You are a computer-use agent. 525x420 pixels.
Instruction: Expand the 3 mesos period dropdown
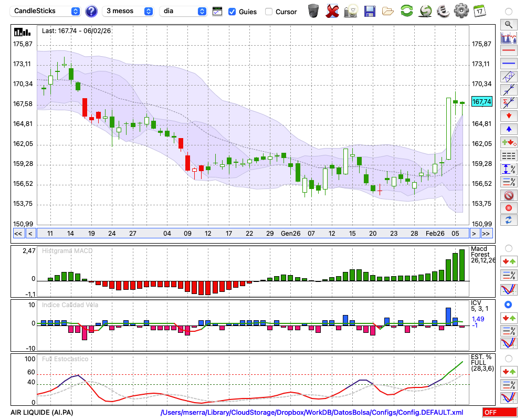click(128, 11)
